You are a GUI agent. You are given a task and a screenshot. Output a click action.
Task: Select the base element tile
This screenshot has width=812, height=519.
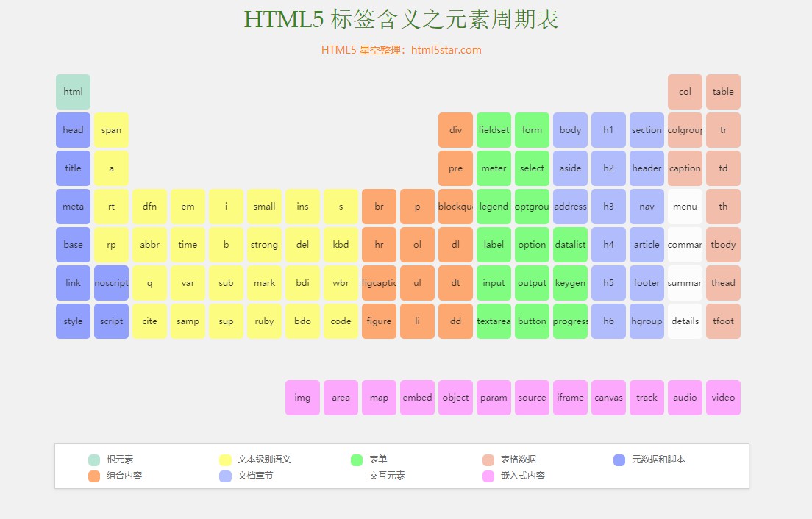tap(73, 245)
